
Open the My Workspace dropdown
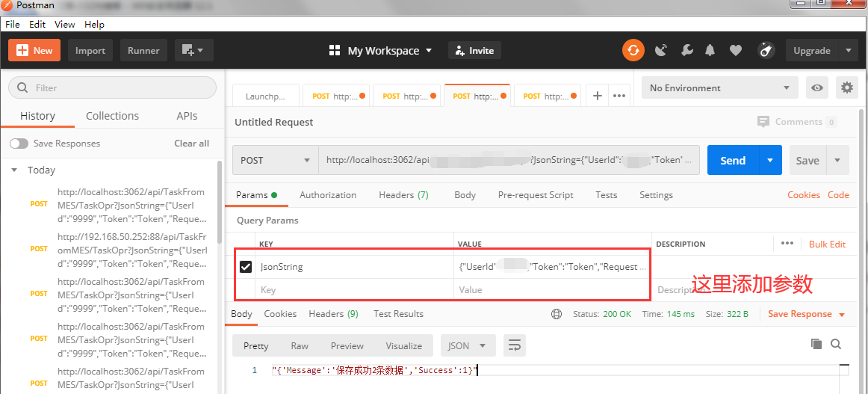click(x=390, y=50)
